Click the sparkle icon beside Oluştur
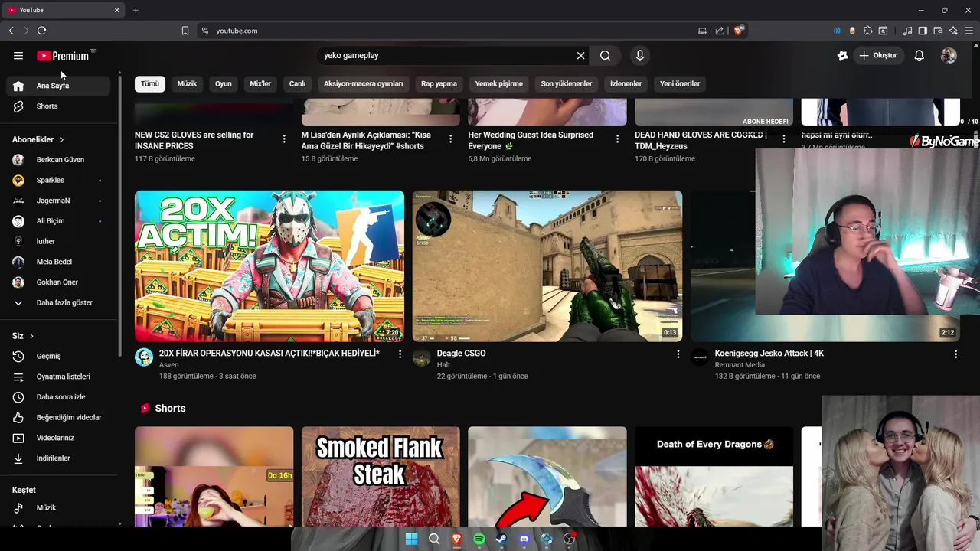Image resolution: width=980 pixels, height=551 pixels. (x=842, y=55)
